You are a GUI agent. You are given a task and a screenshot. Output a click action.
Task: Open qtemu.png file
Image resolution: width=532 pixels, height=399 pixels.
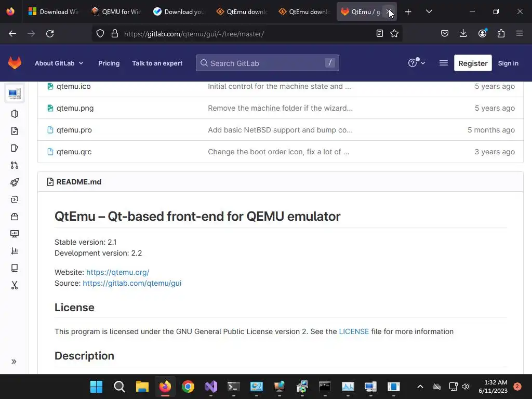75,108
